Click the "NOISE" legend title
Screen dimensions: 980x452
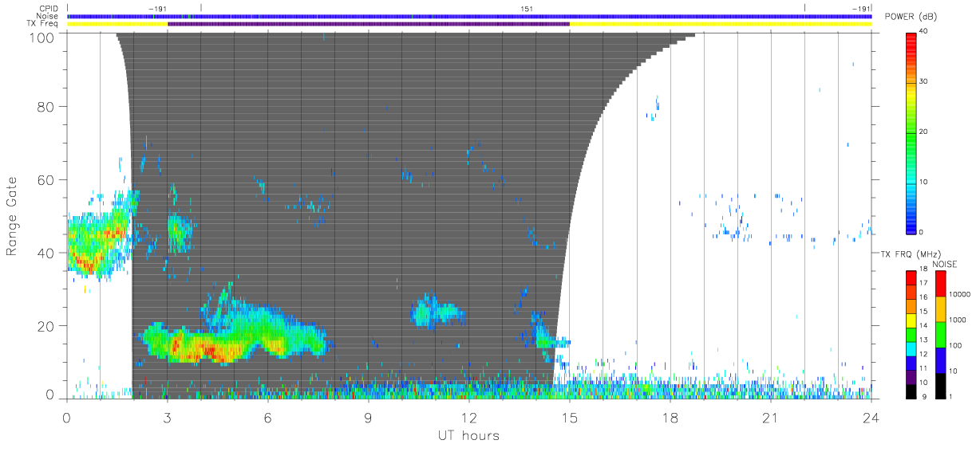(944, 264)
